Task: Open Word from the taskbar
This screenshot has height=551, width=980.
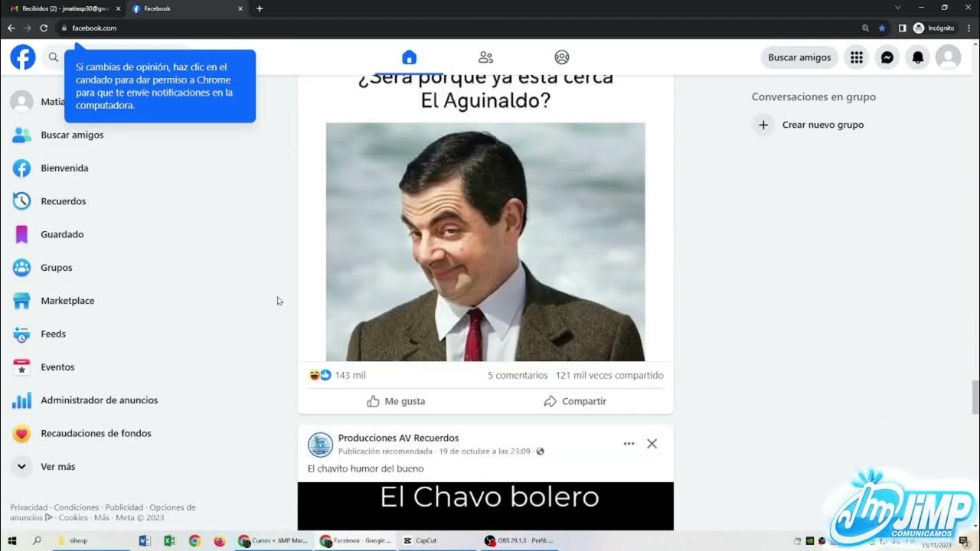Action: [145, 540]
